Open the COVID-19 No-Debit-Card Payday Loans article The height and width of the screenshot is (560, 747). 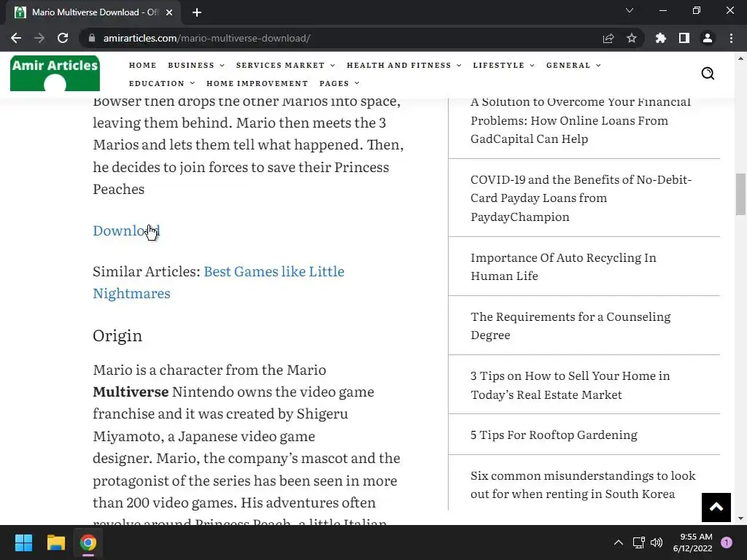click(x=581, y=198)
